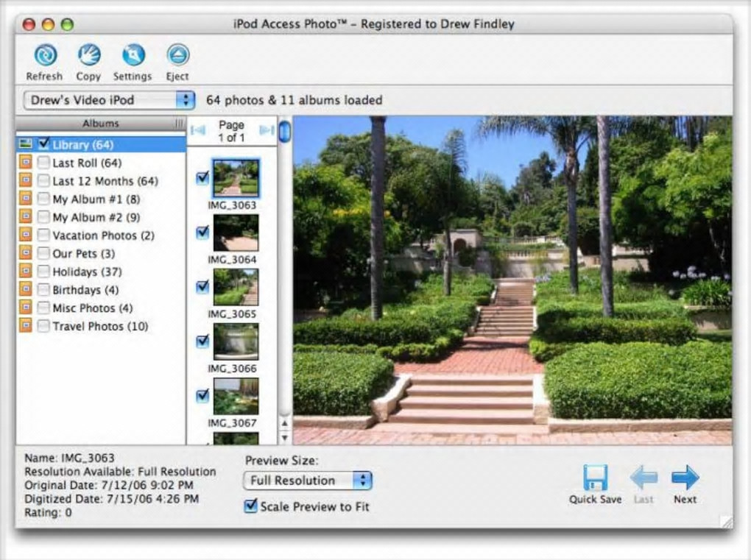Image resolution: width=751 pixels, height=560 pixels.
Task: Click the Albums column header
Action: (101, 124)
